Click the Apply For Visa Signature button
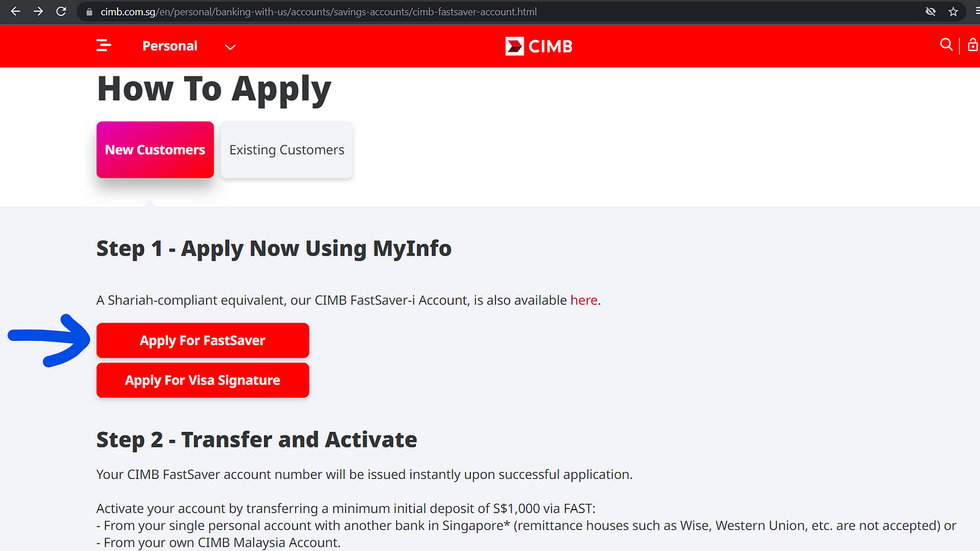The width and height of the screenshot is (980, 551). [203, 380]
